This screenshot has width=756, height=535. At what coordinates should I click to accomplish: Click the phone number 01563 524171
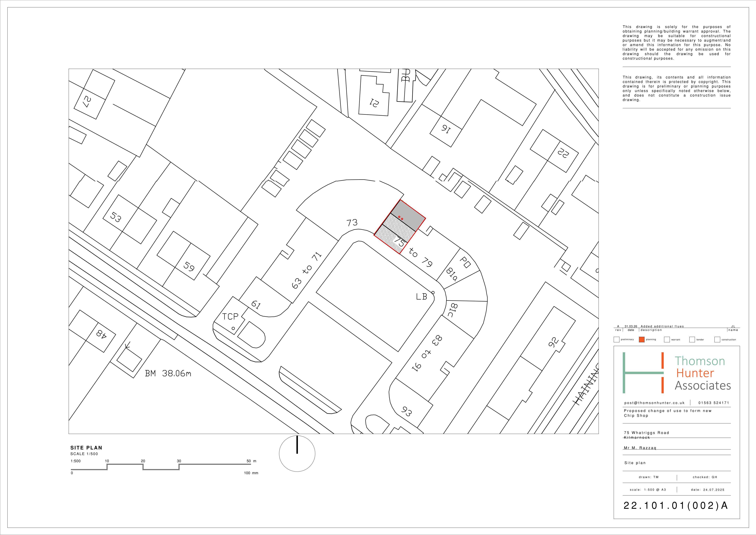714,403
